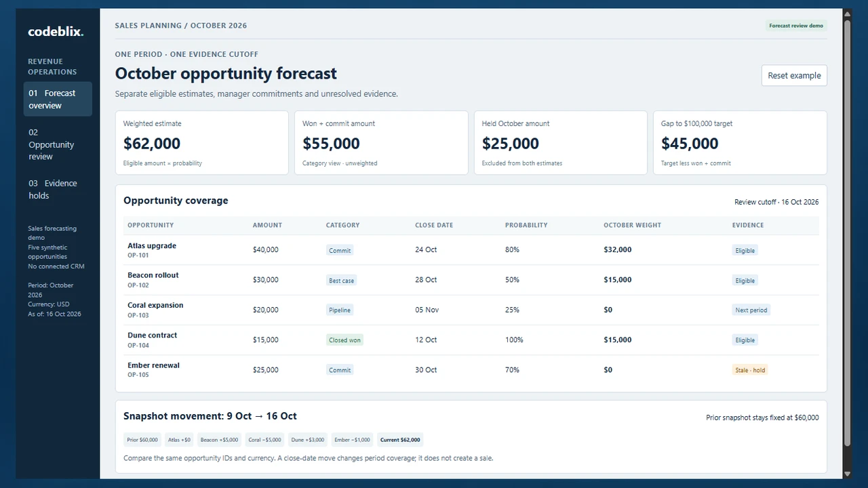Click the PROBABILITY column header
Image resolution: width=868 pixels, height=488 pixels.
(x=526, y=225)
